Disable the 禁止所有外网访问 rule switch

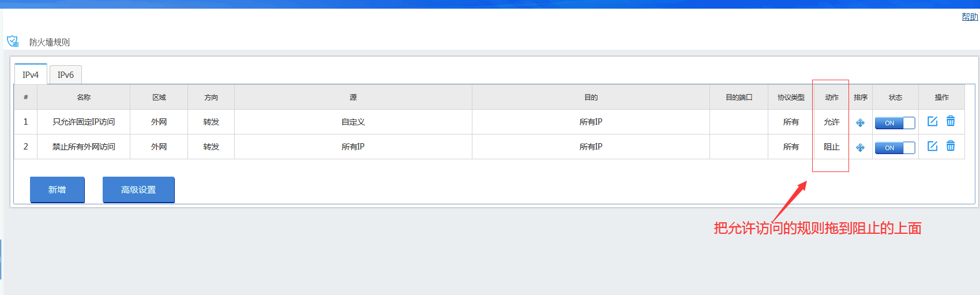[895, 147]
